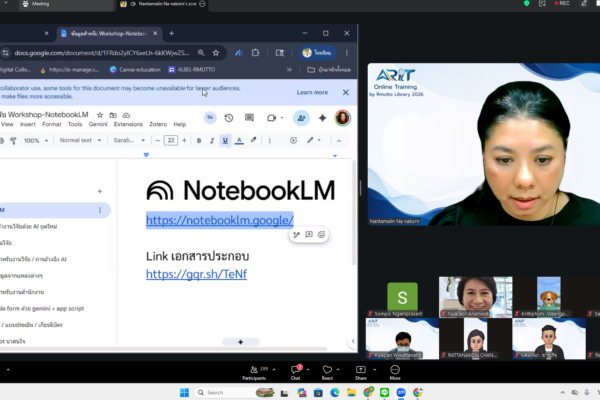Open the Help menu
600x400 pixels.
pos(179,124)
